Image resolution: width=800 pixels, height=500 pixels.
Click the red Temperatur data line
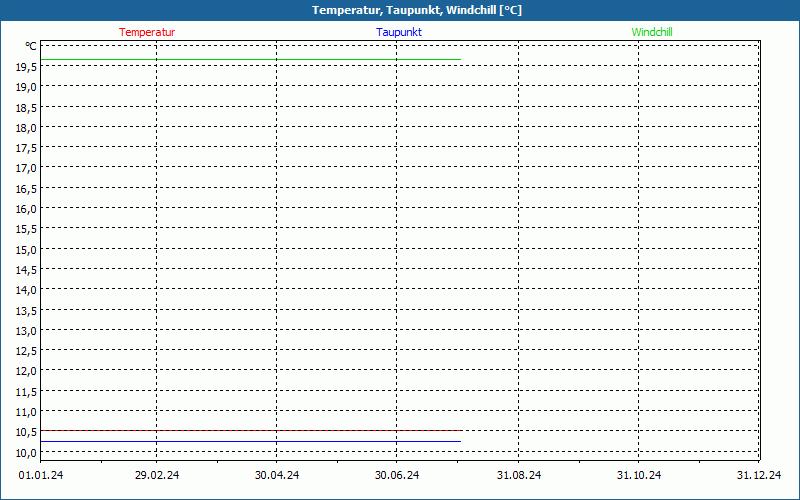click(x=251, y=431)
